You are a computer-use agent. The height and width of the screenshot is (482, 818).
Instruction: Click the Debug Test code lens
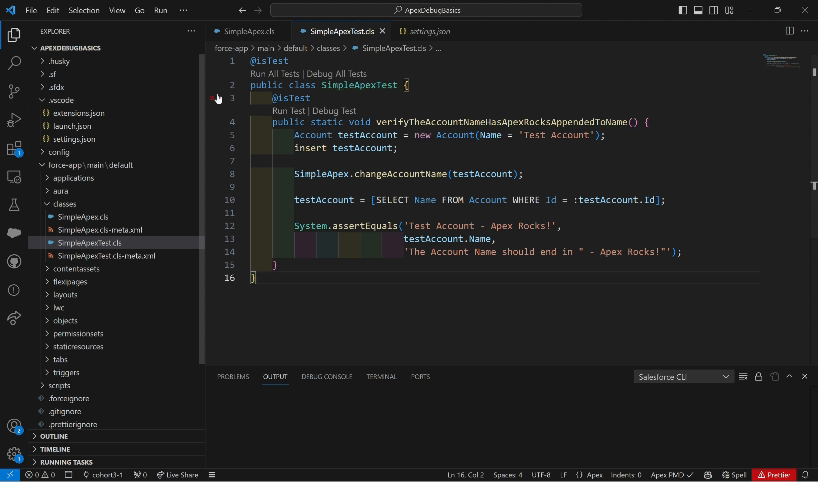[334, 111]
